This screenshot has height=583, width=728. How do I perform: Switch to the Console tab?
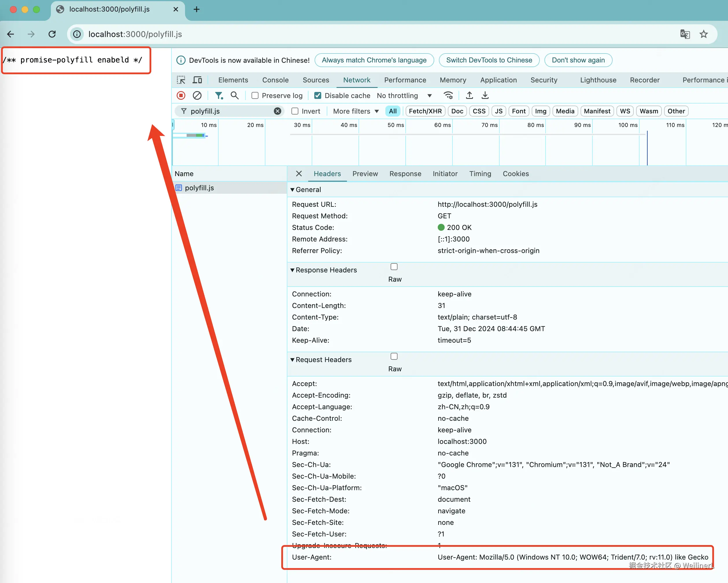tap(275, 80)
